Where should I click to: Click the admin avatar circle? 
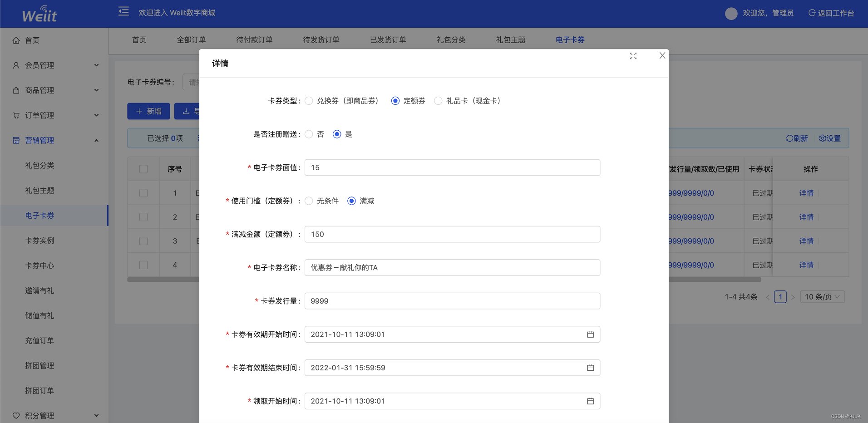(731, 13)
